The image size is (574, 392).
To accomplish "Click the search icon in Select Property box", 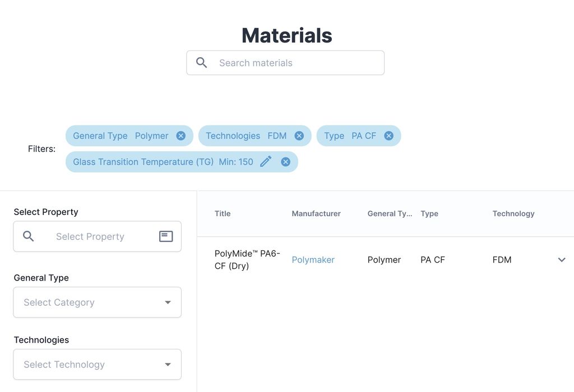I will pos(29,236).
